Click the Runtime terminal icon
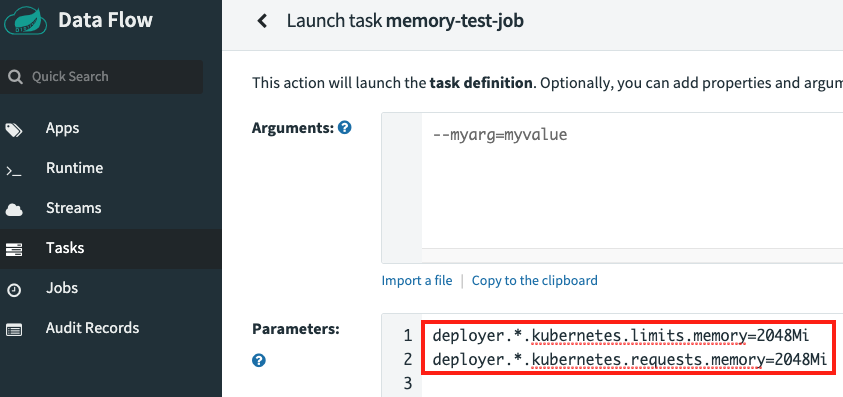Screen dimensions: 843x397 pos(13,171)
